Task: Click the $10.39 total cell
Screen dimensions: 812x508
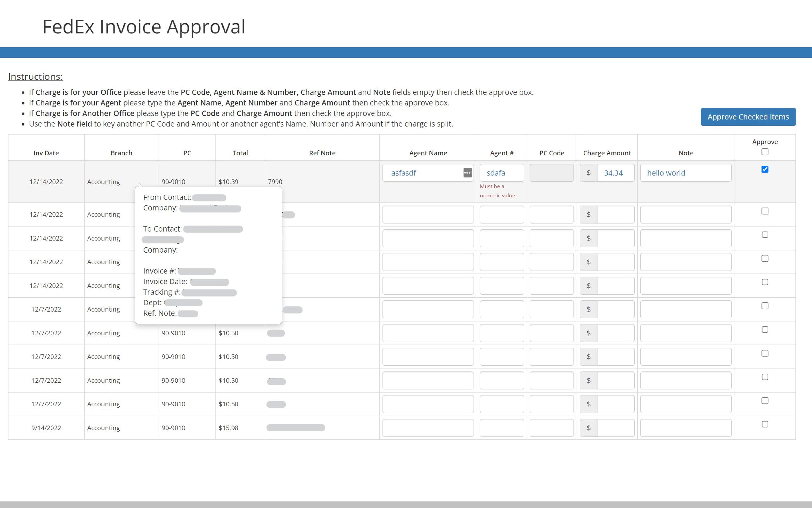Action: click(x=229, y=182)
